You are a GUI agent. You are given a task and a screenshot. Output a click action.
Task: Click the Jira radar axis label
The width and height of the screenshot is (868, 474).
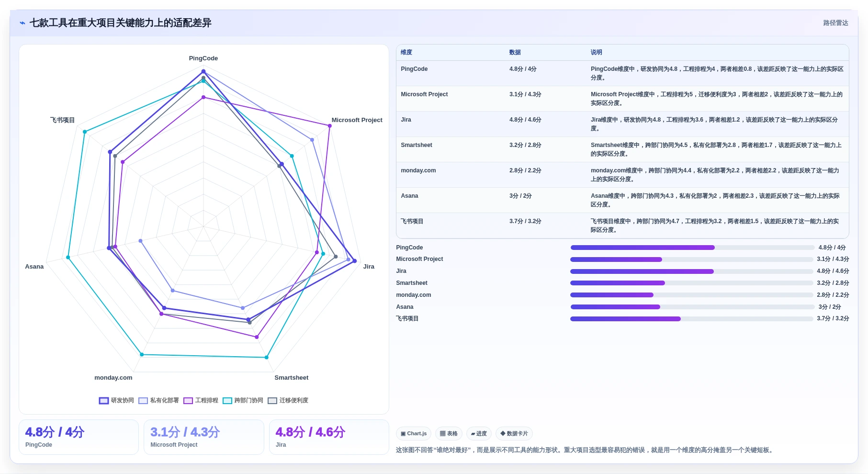tap(369, 267)
